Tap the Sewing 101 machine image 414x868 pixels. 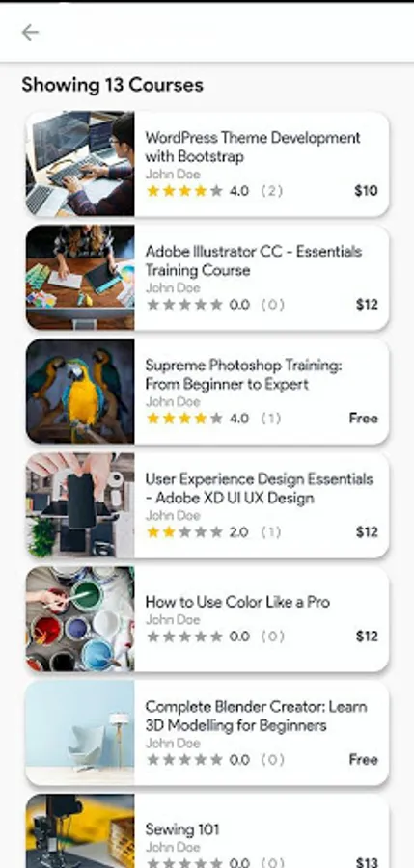click(80, 831)
